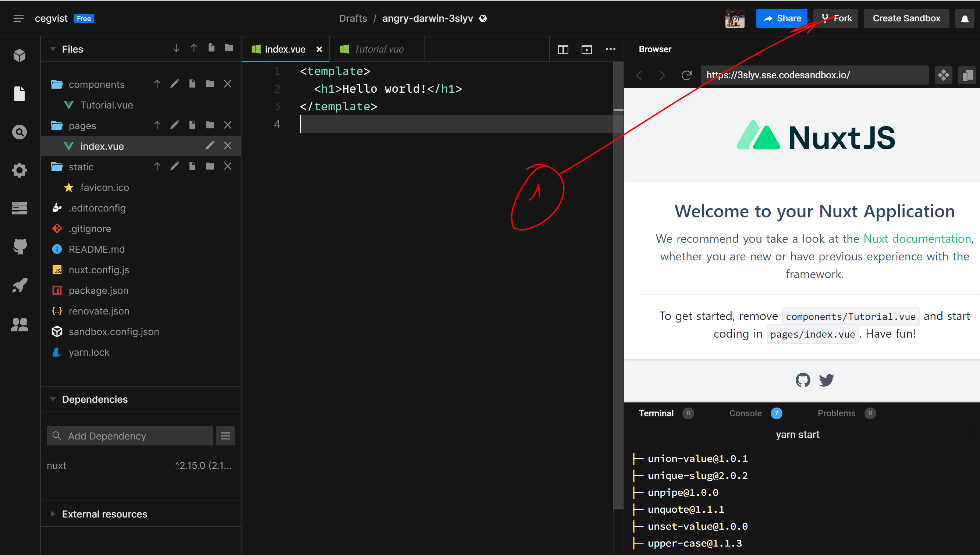This screenshot has height=555, width=980.
Task: Click the preview URL address bar
Action: pyautogui.click(x=814, y=75)
